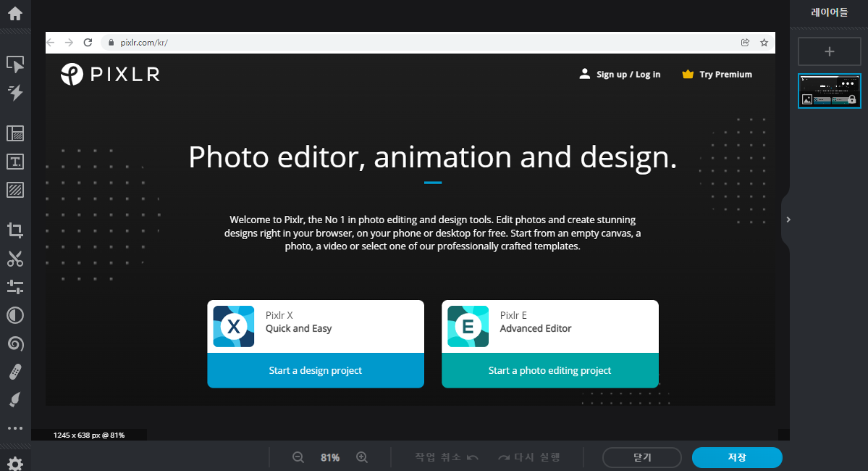Show more tools via three dots
The width and height of the screenshot is (868, 471).
(15, 428)
